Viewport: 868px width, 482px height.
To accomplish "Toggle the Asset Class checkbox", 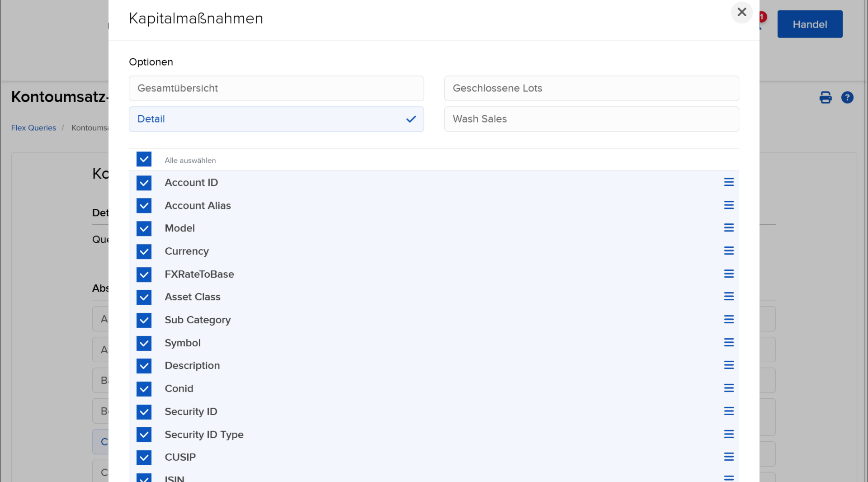I will (144, 298).
